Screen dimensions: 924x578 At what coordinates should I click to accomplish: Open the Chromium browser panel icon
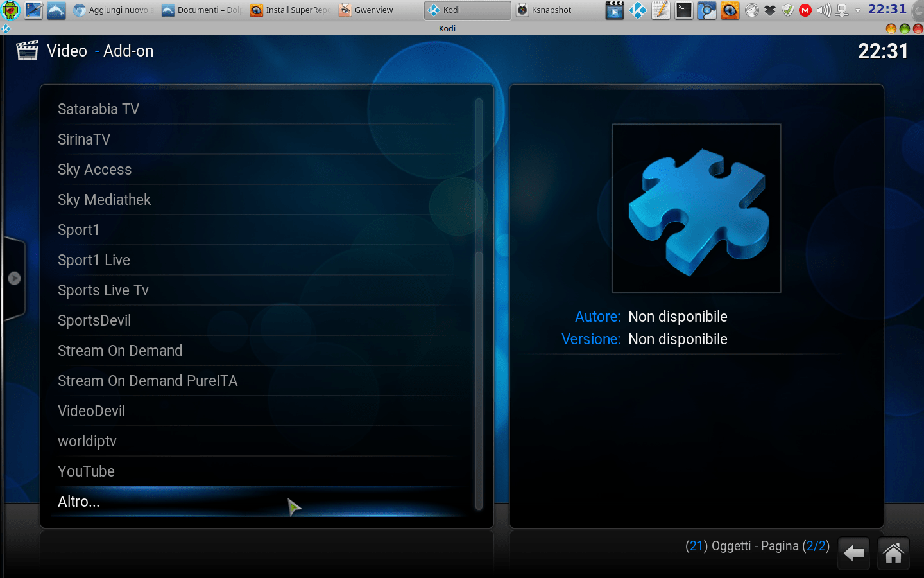pyautogui.click(x=707, y=10)
